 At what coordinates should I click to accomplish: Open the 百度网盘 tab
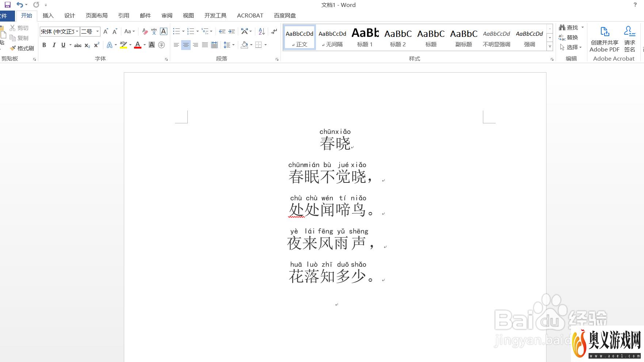pos(285,15)
